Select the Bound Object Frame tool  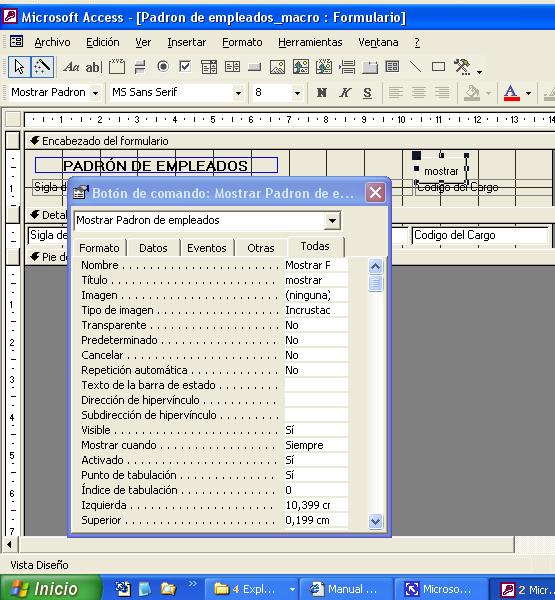[x=324, y=67]
